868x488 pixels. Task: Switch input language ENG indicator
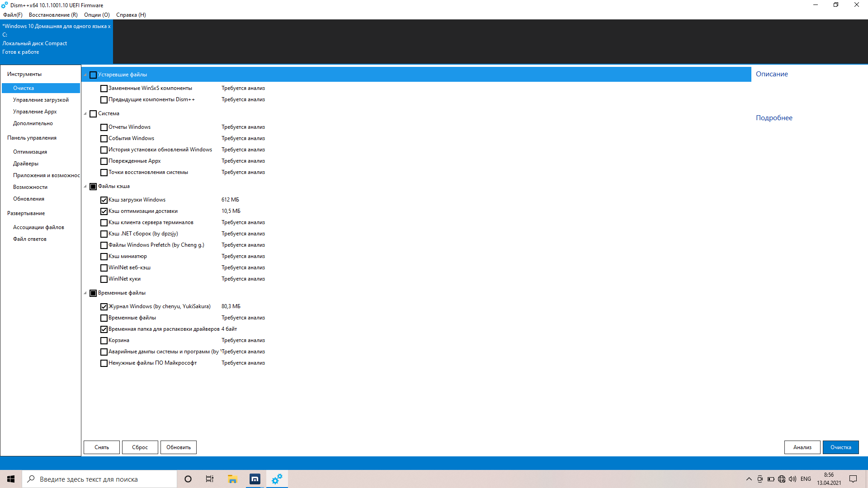click(806, 479)
